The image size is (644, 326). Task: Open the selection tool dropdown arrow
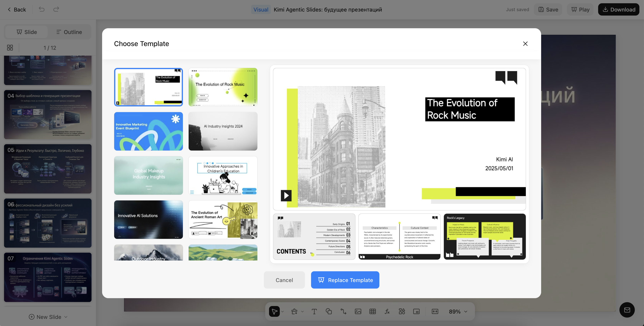pos(282,312)
